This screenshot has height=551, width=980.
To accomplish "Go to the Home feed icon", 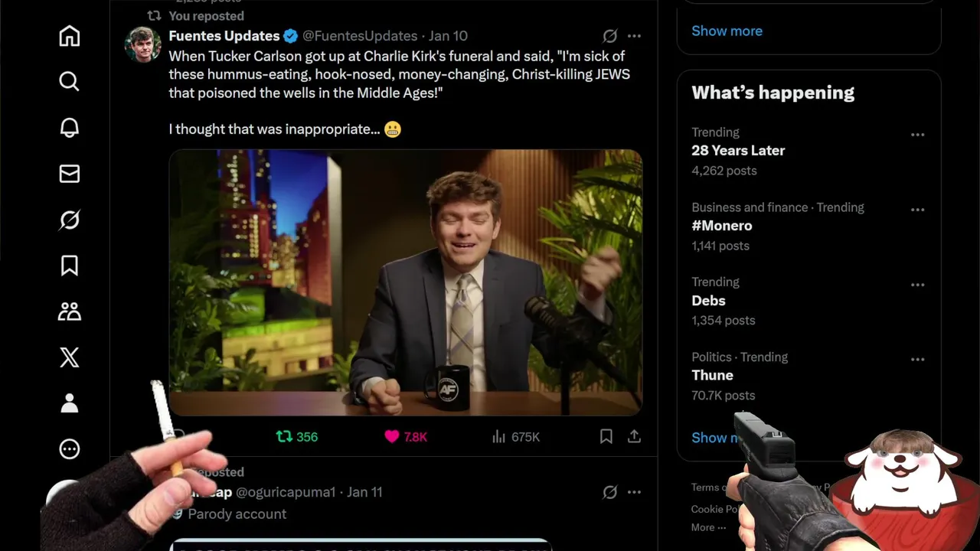I will click(x=70, y=36).
